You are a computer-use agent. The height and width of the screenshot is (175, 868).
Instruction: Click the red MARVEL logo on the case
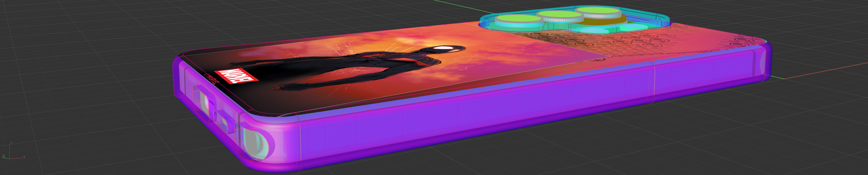(x=239, y=76)
